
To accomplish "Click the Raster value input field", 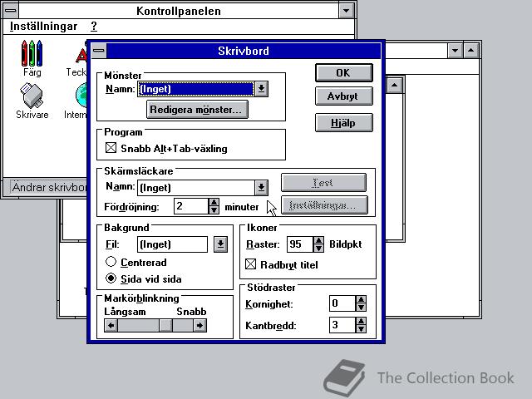I will [x=299, y=244].
